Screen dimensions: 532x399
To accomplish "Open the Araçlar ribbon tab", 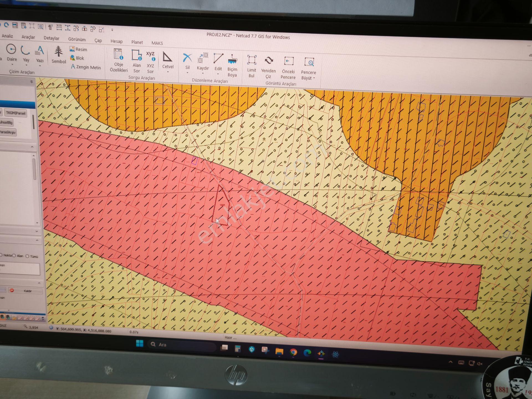I will click(x=28, y=37).
